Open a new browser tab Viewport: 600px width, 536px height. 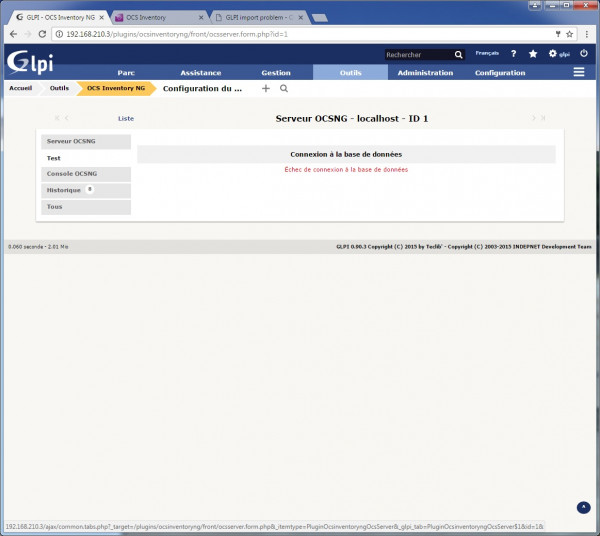click(x=320, y=18)
